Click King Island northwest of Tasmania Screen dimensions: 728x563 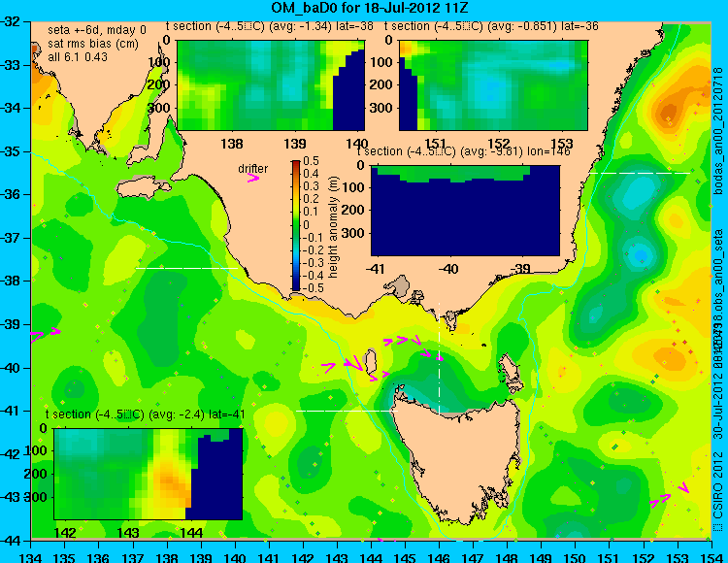point(371,362)
